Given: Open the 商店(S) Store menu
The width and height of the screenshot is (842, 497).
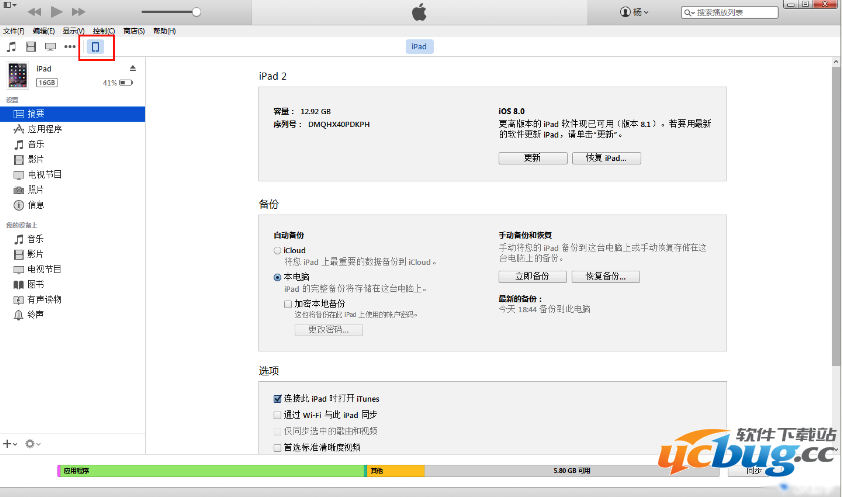Looking at the screenshot, I should click(132, 31).
